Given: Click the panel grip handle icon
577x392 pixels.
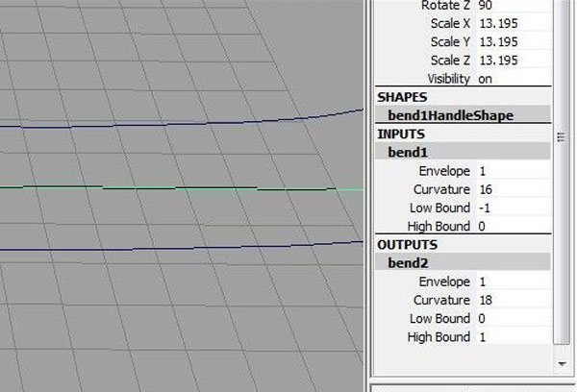Looking at the screenshot, I should click(x=561, y=136).
